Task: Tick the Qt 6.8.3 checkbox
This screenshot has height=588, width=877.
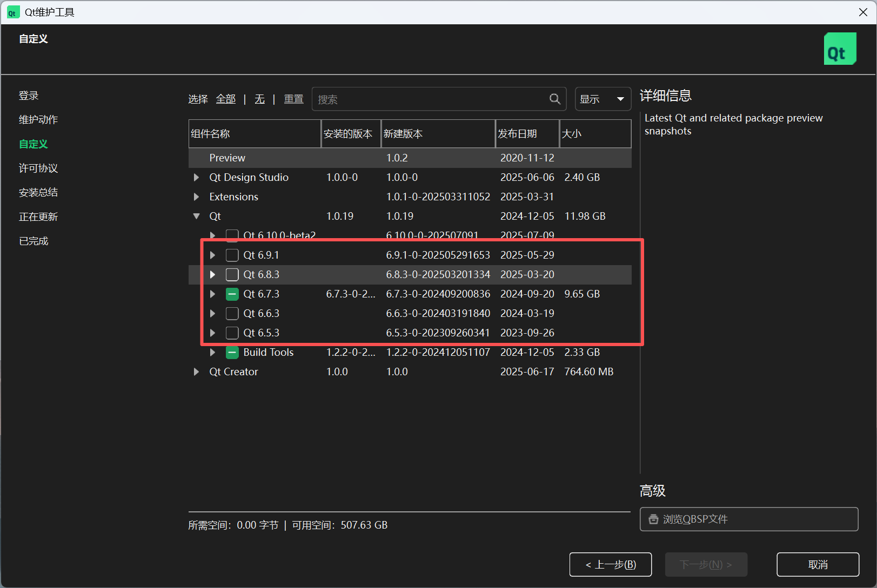Action: (232, 274)
